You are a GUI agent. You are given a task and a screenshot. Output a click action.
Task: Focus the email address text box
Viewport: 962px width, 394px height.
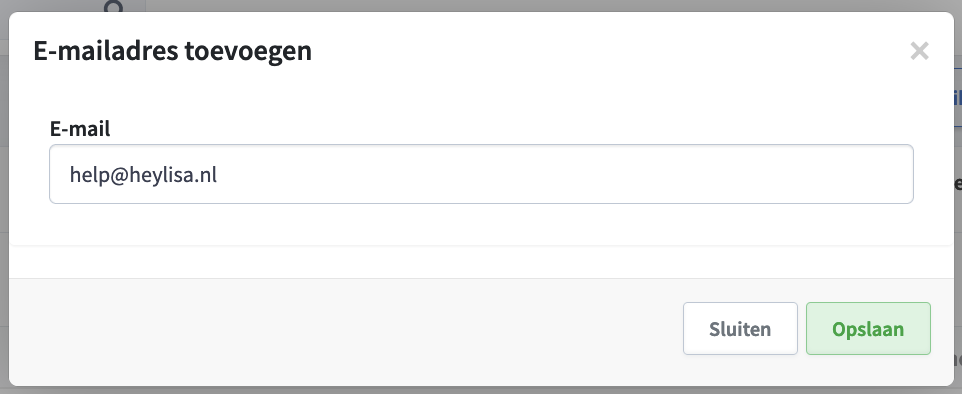tap(481, 174)
